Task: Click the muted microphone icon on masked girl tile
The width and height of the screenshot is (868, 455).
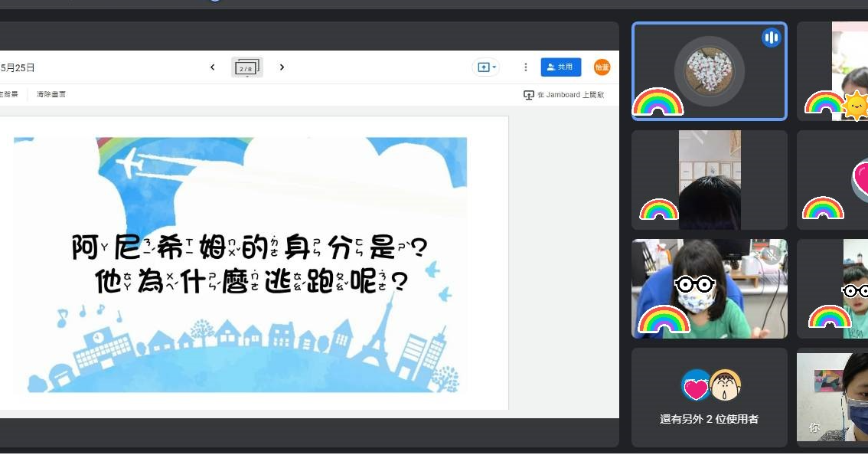Action: click(770, 254)
